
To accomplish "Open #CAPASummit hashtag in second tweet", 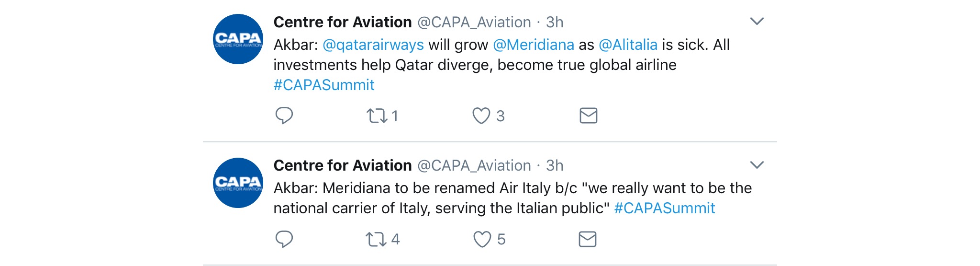I will pyautogui.click(x=664, y=208).
